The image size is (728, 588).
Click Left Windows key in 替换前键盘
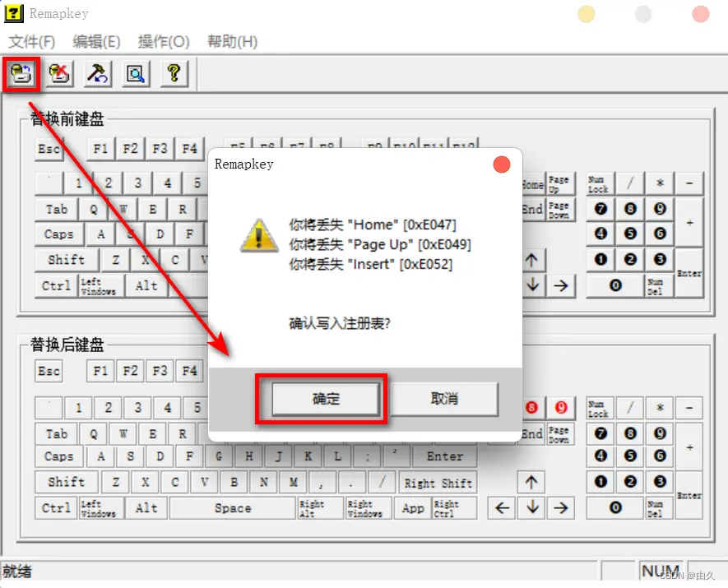(102, 286)
